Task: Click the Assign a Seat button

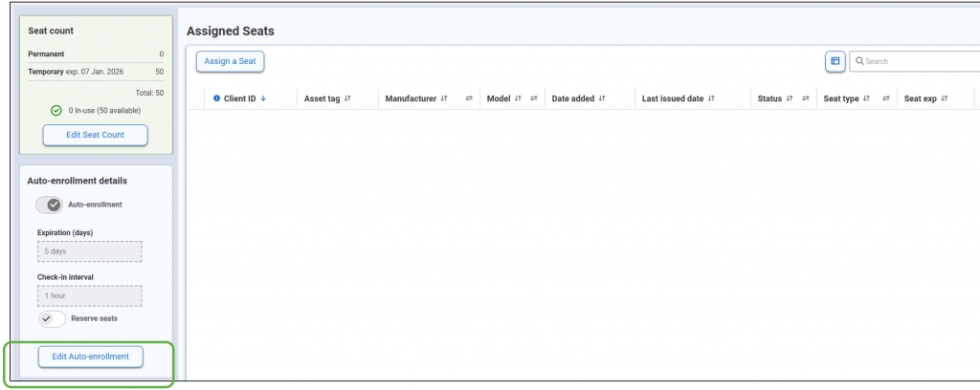Action: (x=231, y=61)
